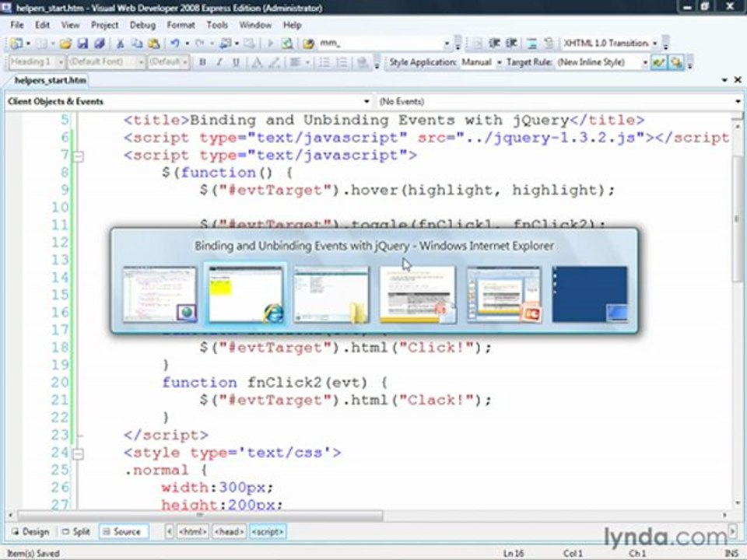This screenshot has height=560, width=747.
Task: Select the helpers_start.htm document tab
Action: (50, 80)
